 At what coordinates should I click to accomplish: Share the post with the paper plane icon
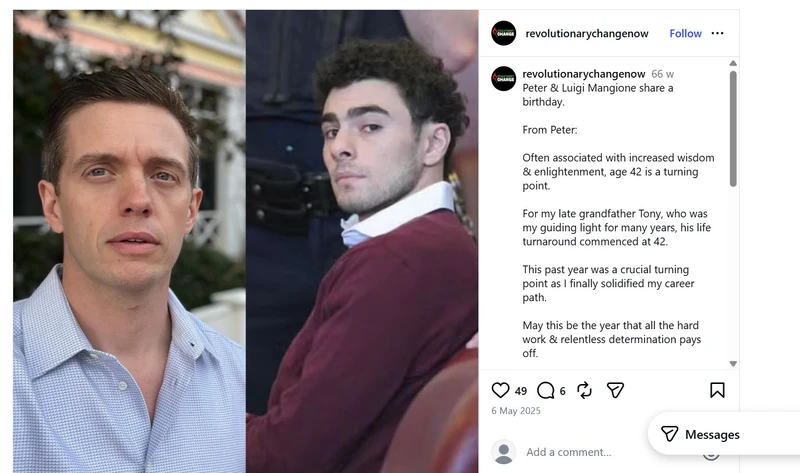click(x=615, y=390)
